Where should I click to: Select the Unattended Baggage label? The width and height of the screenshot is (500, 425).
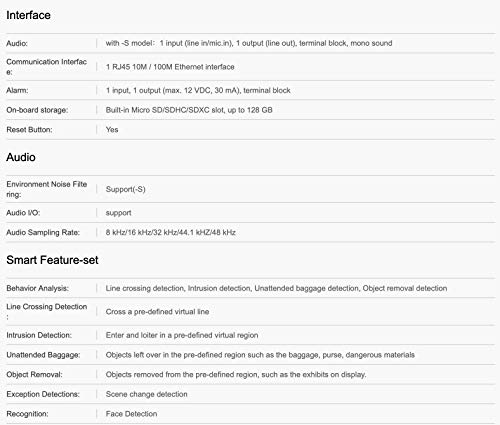[x=43, y=355]
